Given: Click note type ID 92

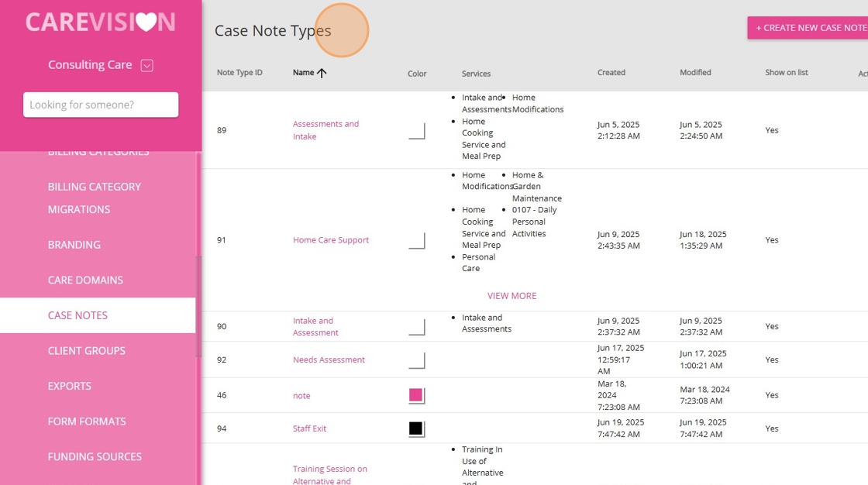Looking at the screenshot, I should click(222, 359).
